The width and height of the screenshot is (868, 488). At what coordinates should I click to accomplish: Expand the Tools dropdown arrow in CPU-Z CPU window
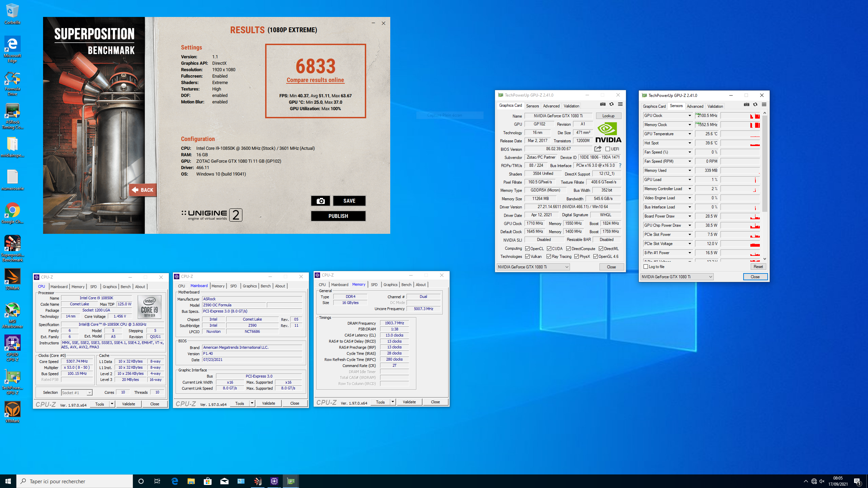[112, 404]
